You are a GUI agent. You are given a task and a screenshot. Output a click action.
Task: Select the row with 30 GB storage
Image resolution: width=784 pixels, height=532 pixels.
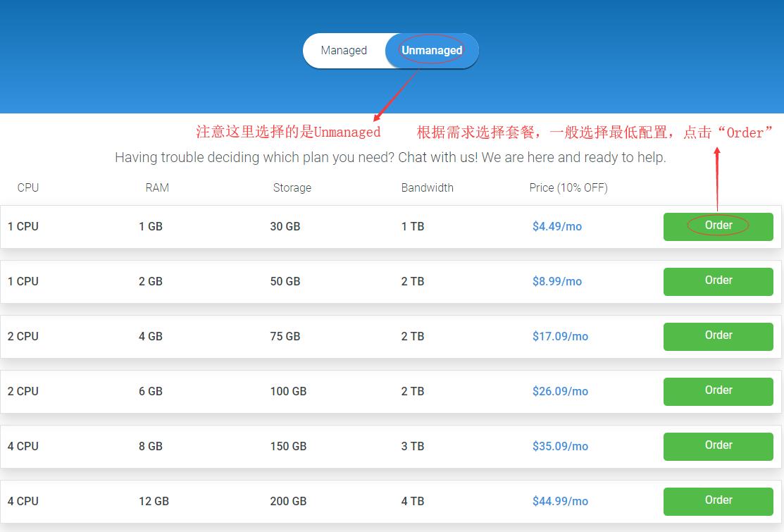click(x=285, y=227)
